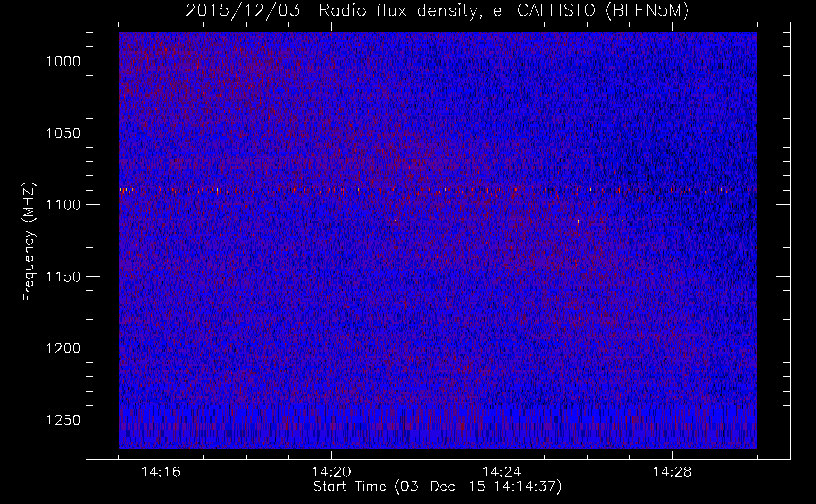Select the 1200 frequency axis label

pos(63,348)
